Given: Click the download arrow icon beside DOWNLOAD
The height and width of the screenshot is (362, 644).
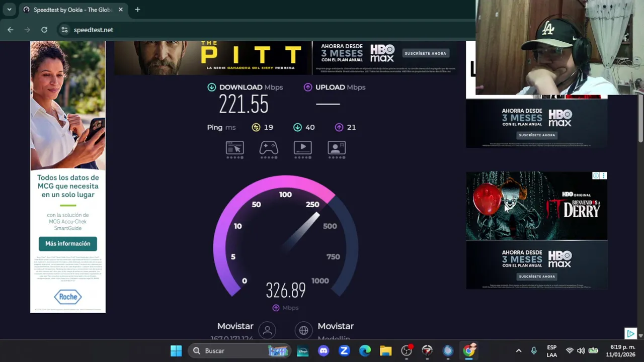Looking at the screenshot, I should 212,87.
